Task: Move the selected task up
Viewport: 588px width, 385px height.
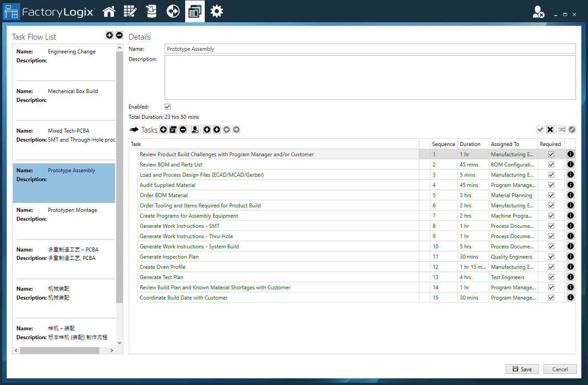Action: 207,130
